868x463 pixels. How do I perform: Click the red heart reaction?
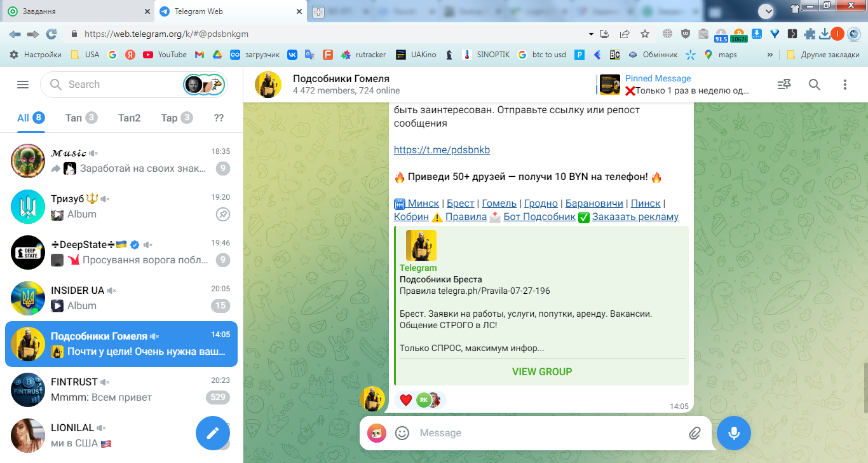tap(405, 400)
